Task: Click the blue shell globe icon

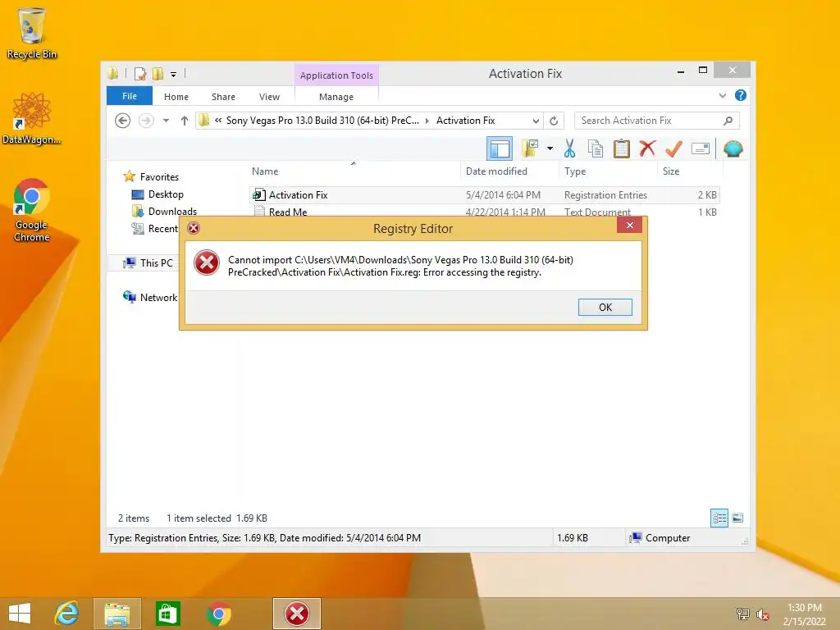Action: coord(733,148)
